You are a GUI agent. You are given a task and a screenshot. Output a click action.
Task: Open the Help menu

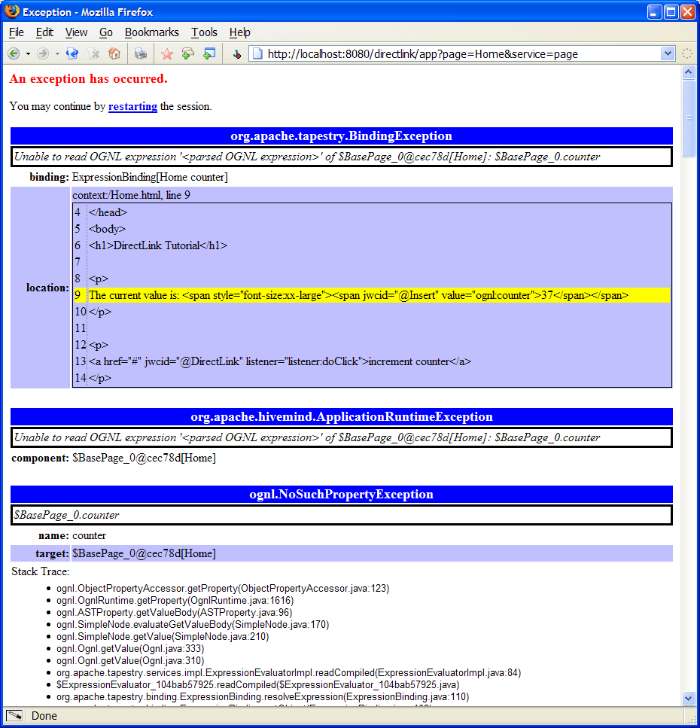[239, 32]
